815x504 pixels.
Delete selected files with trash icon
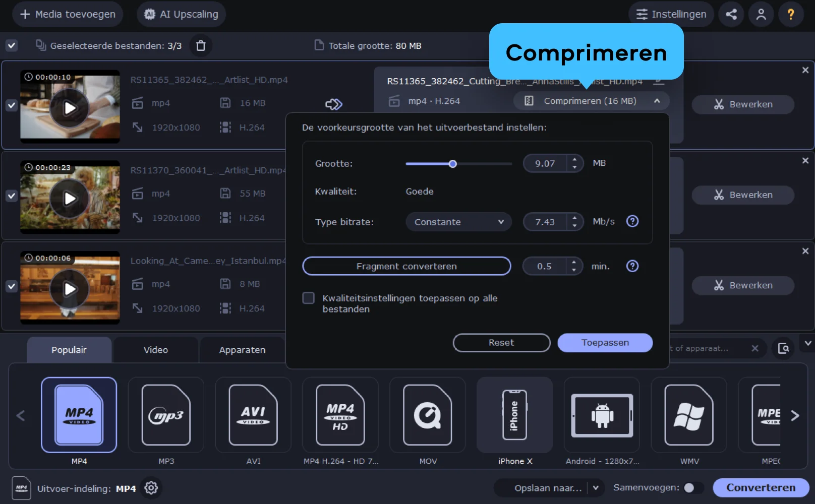[201, 46]
